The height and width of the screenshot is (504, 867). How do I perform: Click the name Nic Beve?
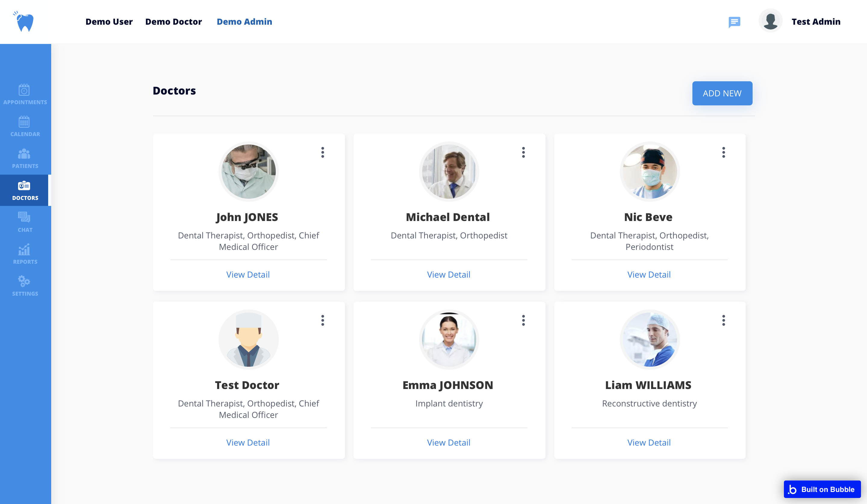pos(648,217)
